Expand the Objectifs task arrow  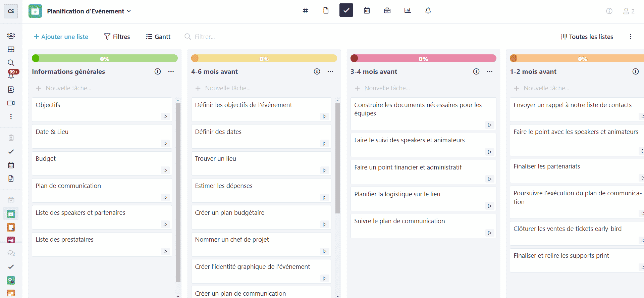pyautogui.click(x=165, y=116)
